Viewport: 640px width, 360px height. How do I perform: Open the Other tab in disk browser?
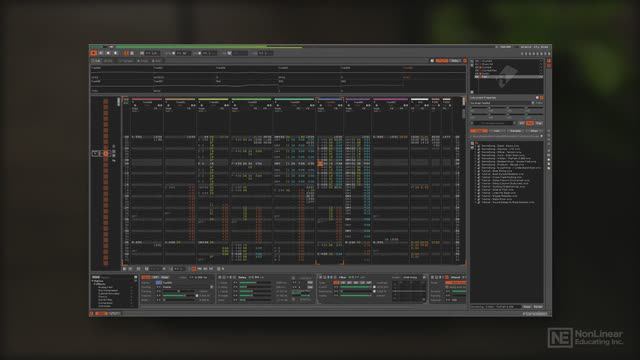(x=534, y=131)
